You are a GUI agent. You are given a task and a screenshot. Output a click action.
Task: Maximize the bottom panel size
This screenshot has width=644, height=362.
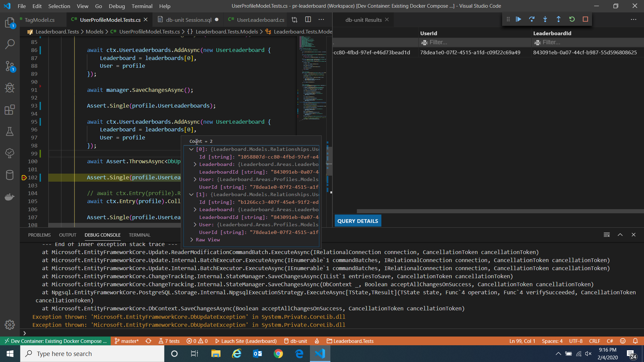pyautogui.click(x=620, y=235)
